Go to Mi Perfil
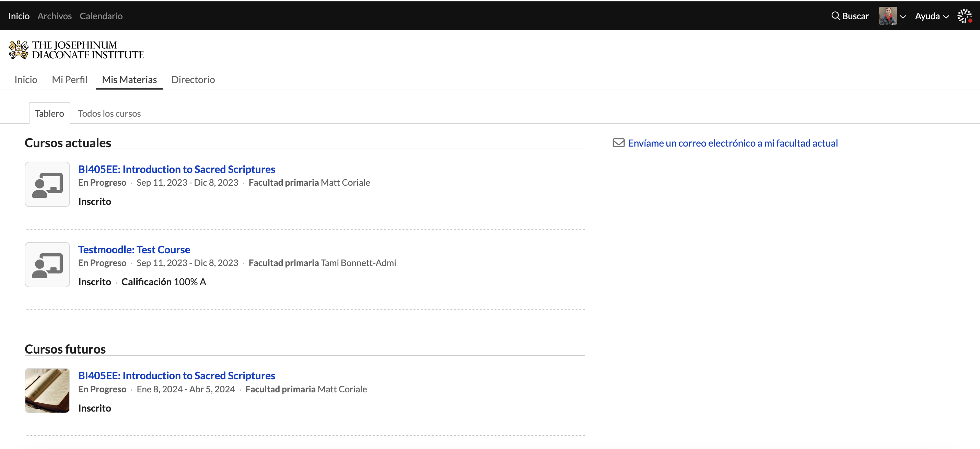Screen dimensions: 980x449 coord(70,80)
